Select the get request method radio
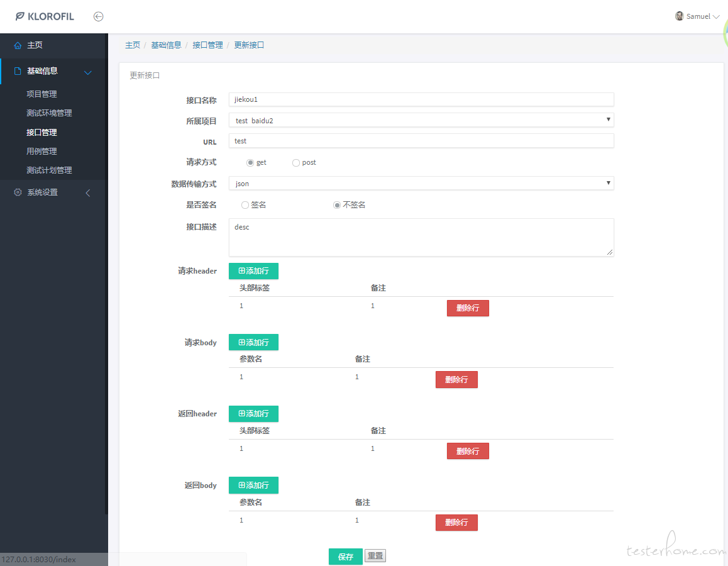The image size is (728, 566). point(250,162)
